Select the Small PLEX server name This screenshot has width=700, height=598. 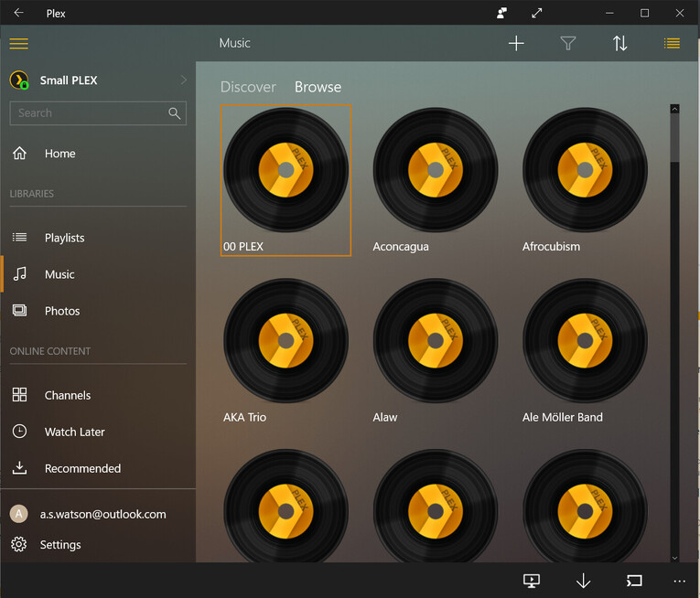(69, 80)
